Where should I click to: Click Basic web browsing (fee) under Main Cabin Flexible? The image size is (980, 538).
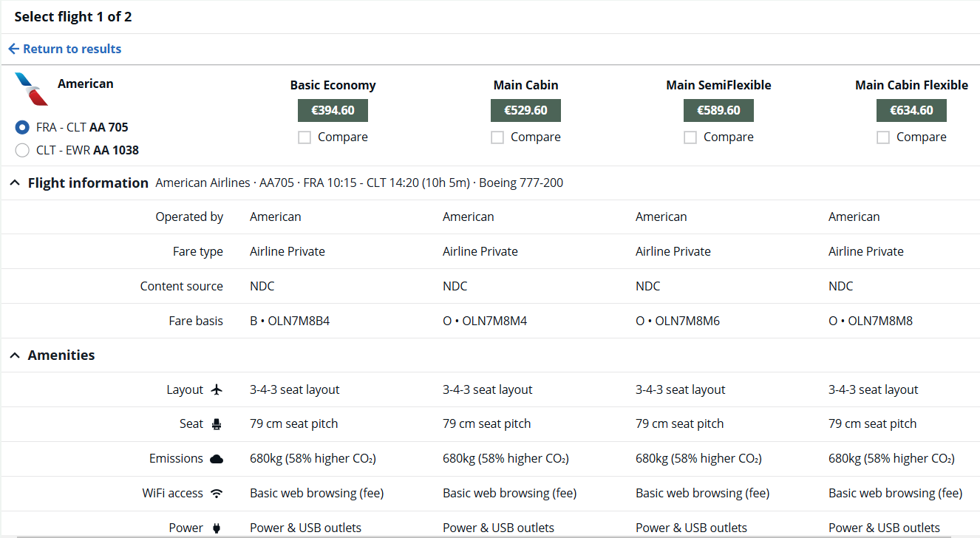(x=896, y=493)
